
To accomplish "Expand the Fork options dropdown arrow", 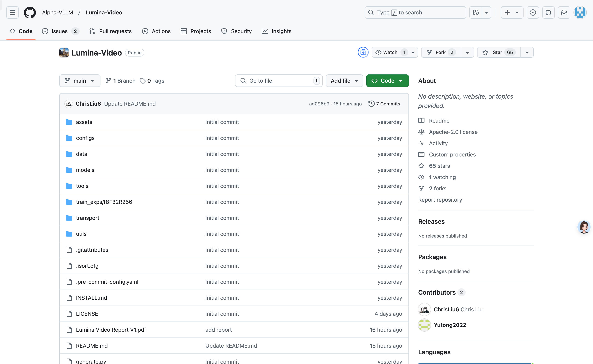I will pos(467,52).
